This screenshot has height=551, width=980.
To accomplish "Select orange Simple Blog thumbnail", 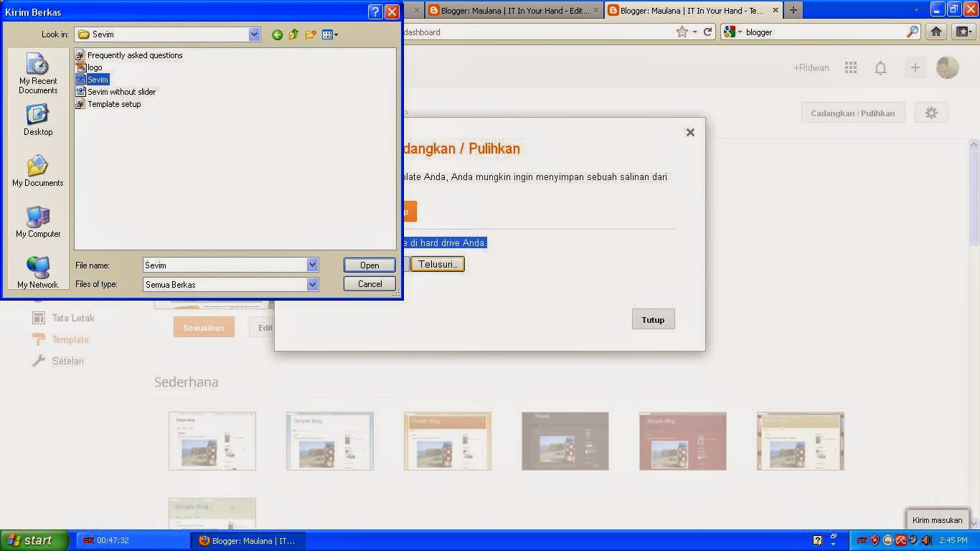I will pyautogui.click(x=448, y=441).
